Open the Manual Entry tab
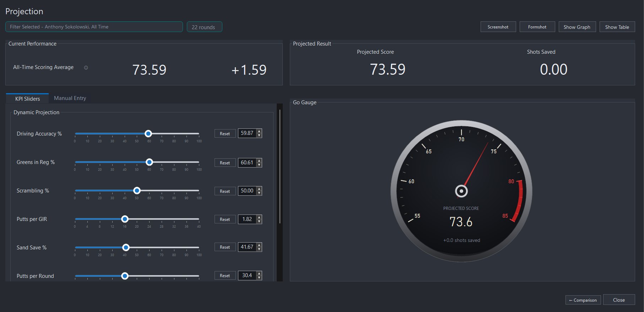This screenshot has width=644, height=312. pyautogui.click(x=70, y=98)
